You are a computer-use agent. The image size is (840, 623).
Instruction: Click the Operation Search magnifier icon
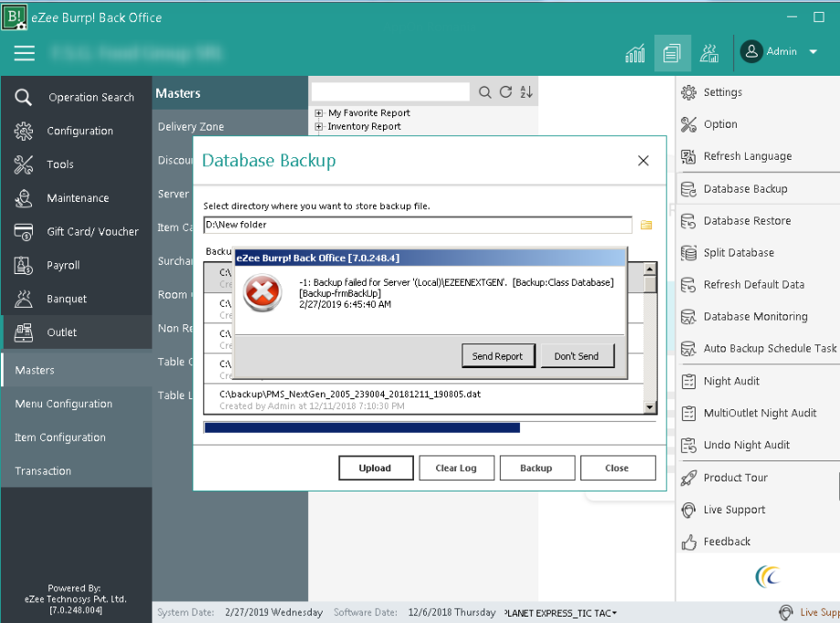23,98
